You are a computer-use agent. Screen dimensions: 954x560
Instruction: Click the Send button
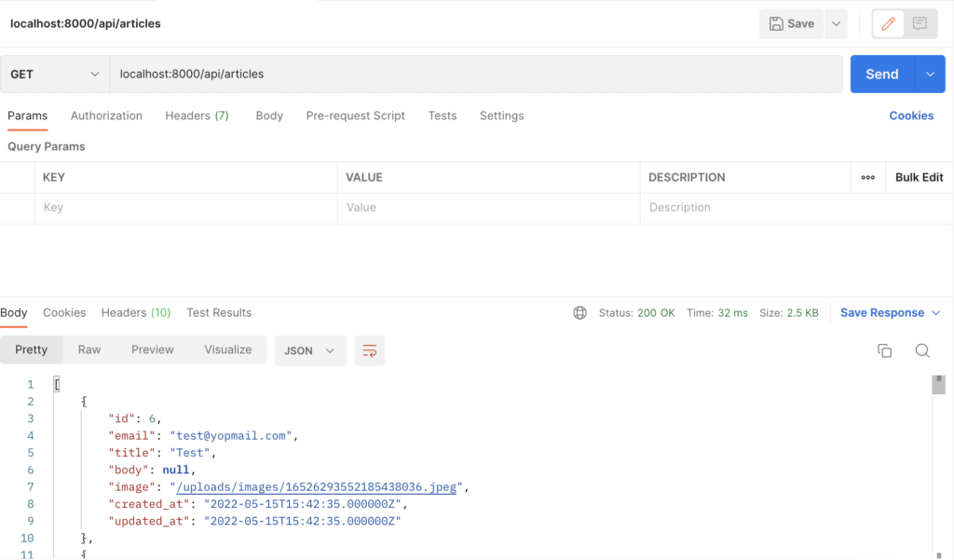882,75
